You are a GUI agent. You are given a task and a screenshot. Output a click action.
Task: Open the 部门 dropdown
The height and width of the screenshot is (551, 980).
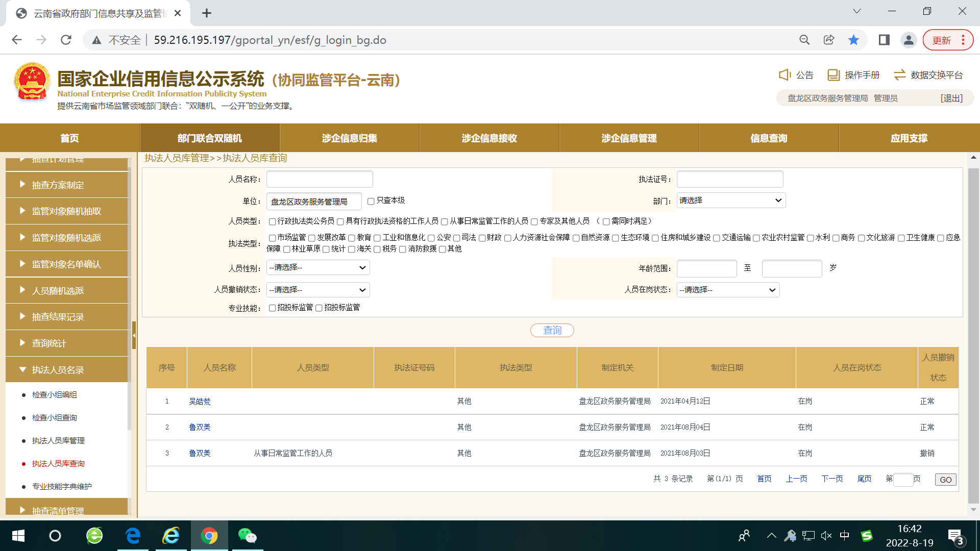pyautogui.click(x=731, y=201)
